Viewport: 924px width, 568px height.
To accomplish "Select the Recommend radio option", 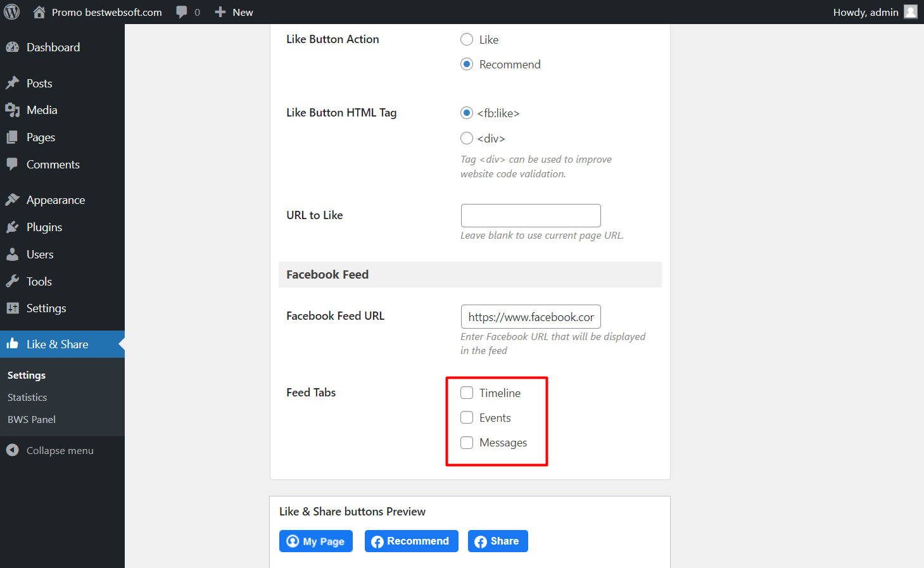I will [467, 64].
